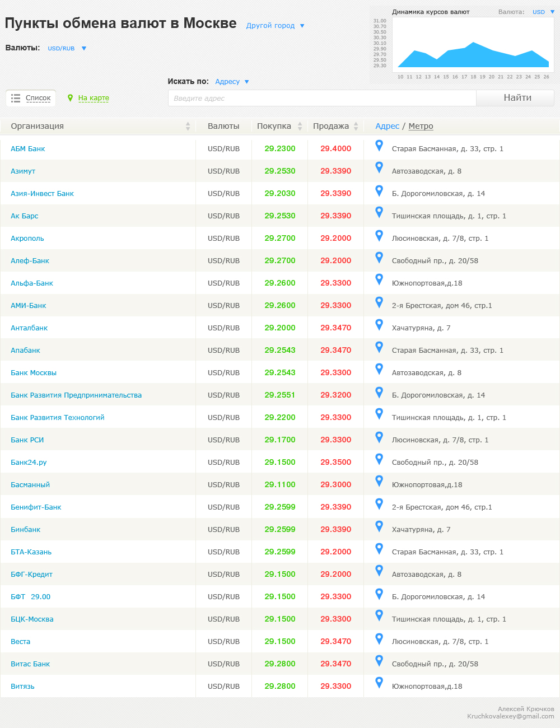560x728 pixels.
Task: Click the location pin for Бинбанк
Action: coord(379,526)
